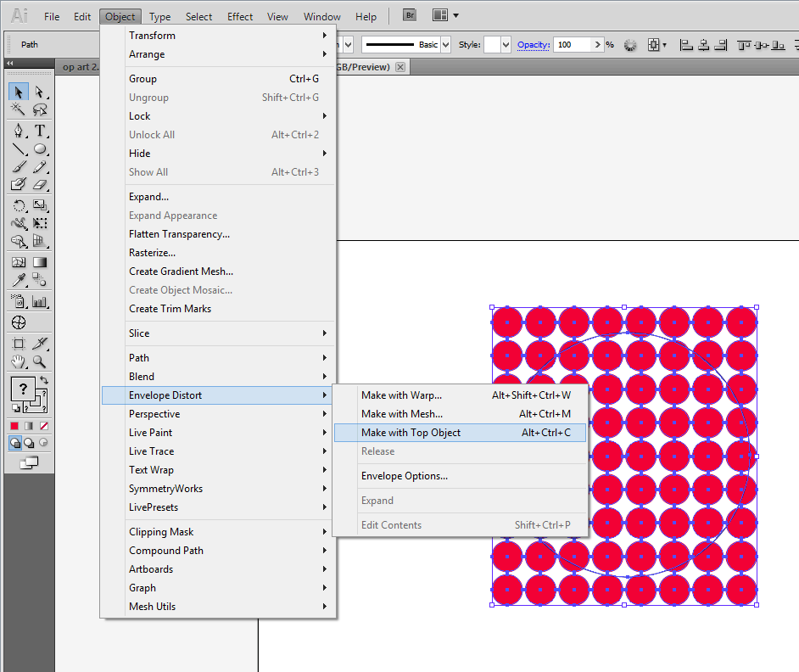Choose the Hand tool
The image size is (799, 672).
(18, 362)
